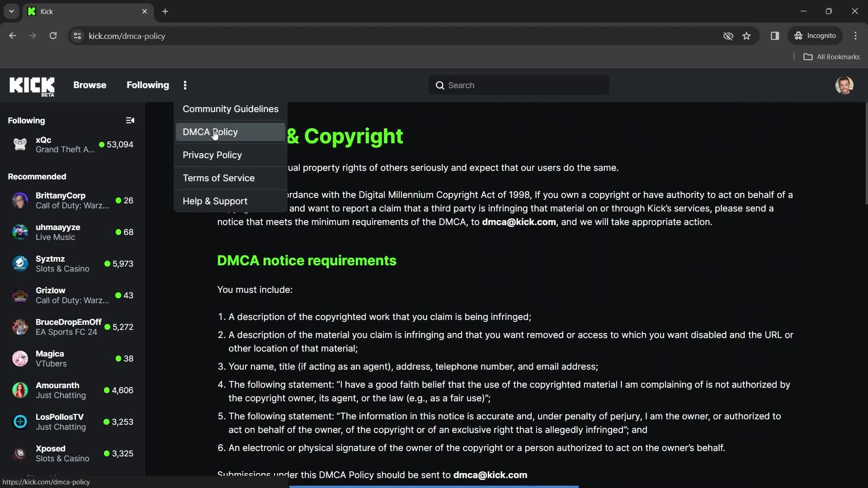Click Amouranth channel avatar
This screenshot has height=488, width=868.
pos(20,390)
